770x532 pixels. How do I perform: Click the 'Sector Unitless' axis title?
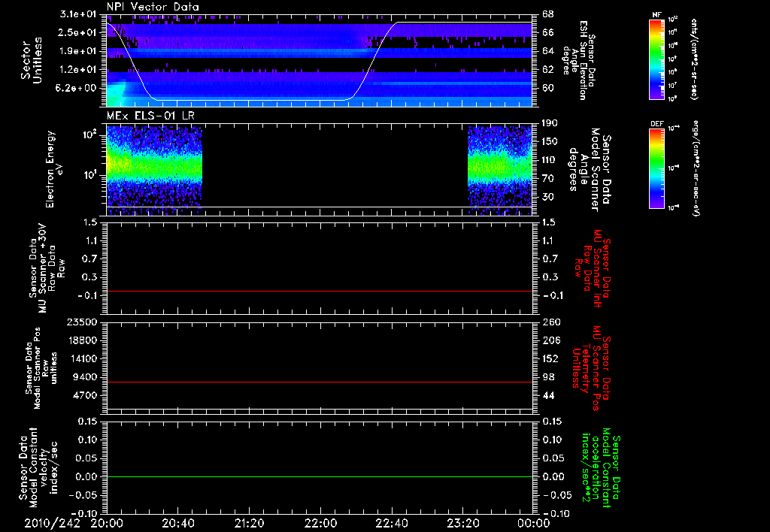point(32,60)
